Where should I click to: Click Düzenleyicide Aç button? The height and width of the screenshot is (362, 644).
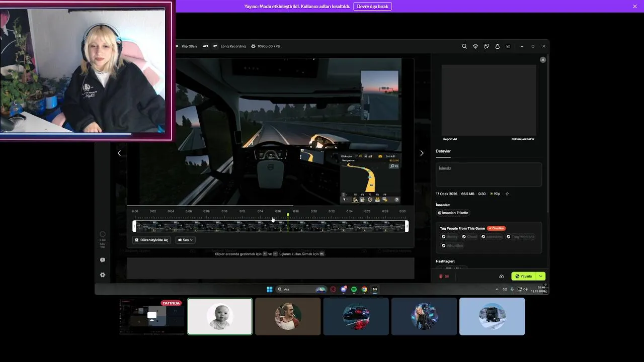click(151, 240)
